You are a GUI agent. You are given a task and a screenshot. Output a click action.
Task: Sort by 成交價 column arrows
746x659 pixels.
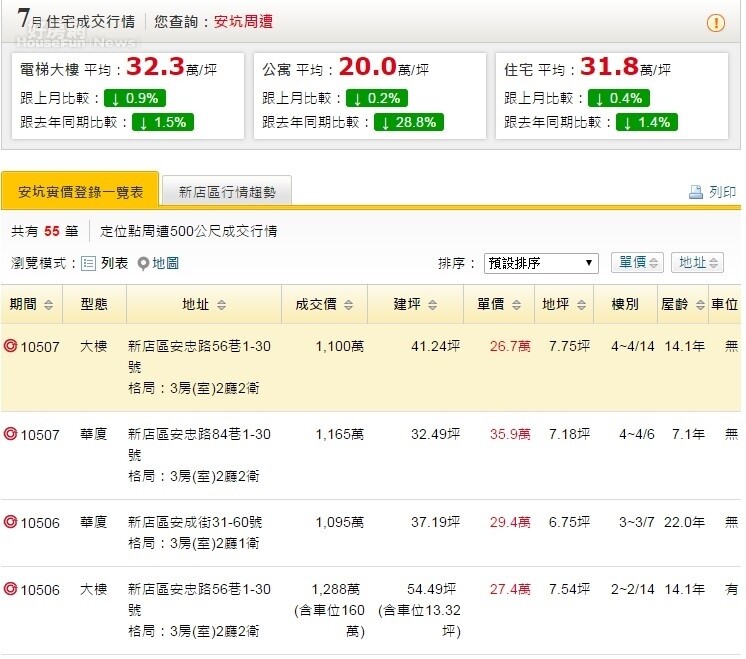click(x=348, y=305)
